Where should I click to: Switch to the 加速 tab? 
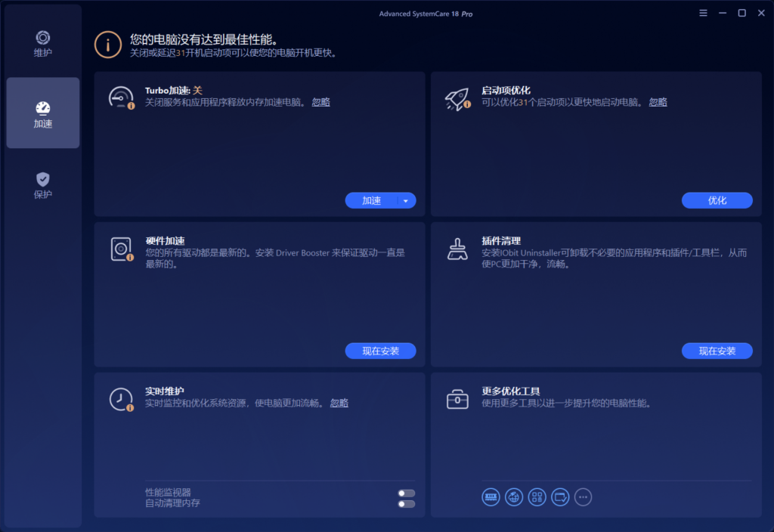tap(42, 113)
